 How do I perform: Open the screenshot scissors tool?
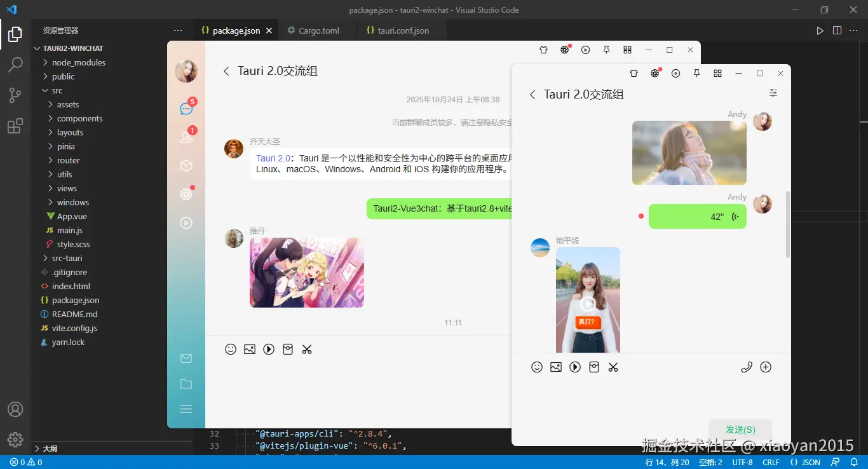click(613, 367)
